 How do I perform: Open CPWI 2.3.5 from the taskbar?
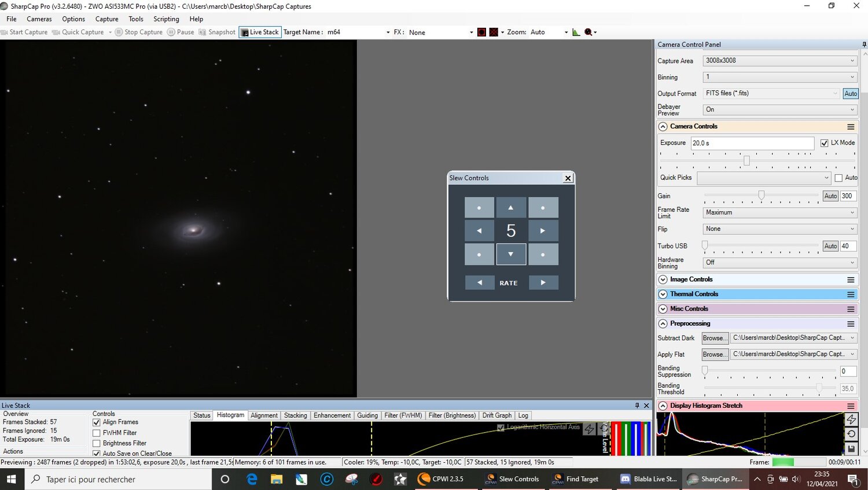pos(442,479)
